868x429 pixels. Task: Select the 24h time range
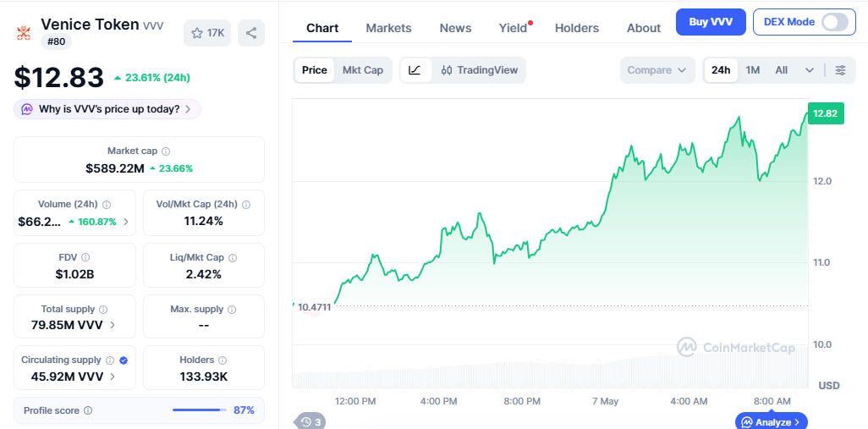721,70
